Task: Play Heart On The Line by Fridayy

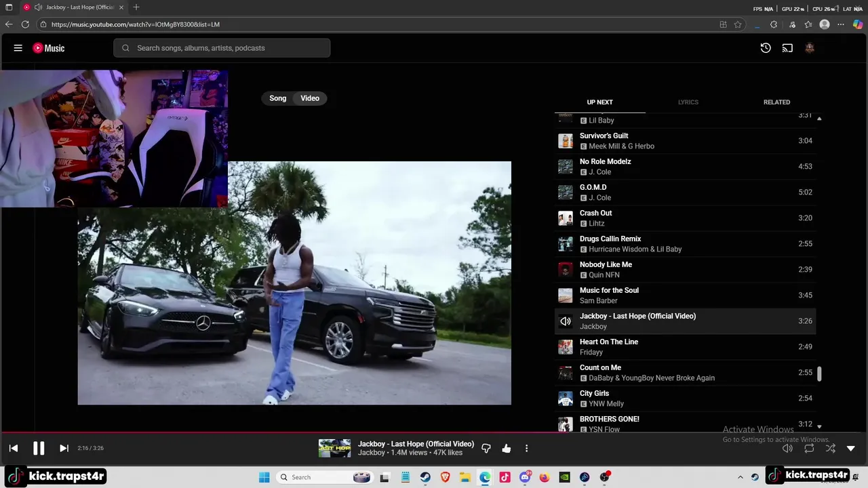Action: (x=685, y=347)
